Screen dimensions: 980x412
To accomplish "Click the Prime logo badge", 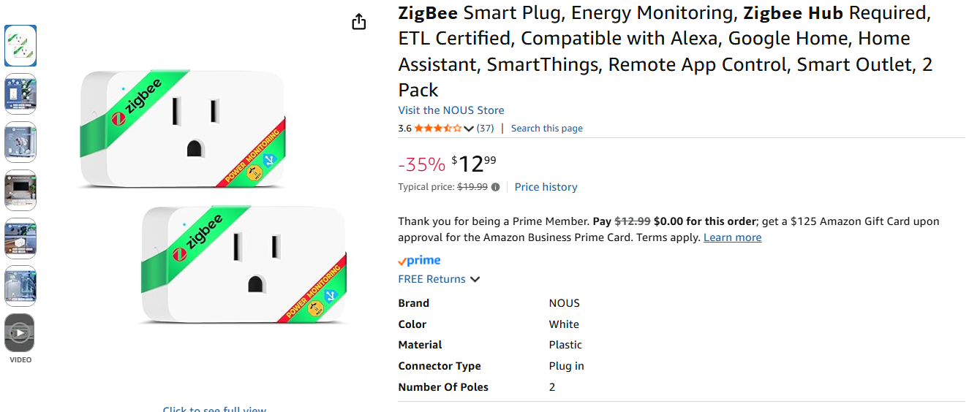I will (419, 260).
